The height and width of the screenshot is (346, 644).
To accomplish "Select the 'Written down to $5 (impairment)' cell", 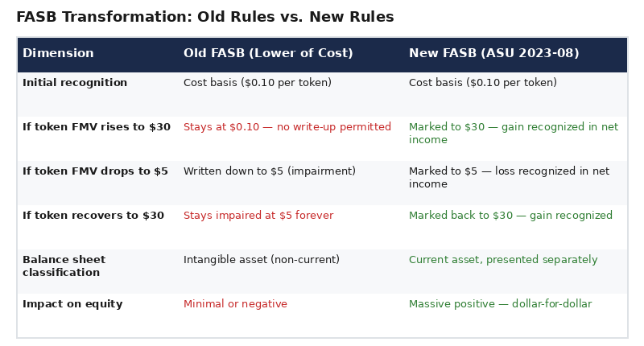I will (270, 171).
